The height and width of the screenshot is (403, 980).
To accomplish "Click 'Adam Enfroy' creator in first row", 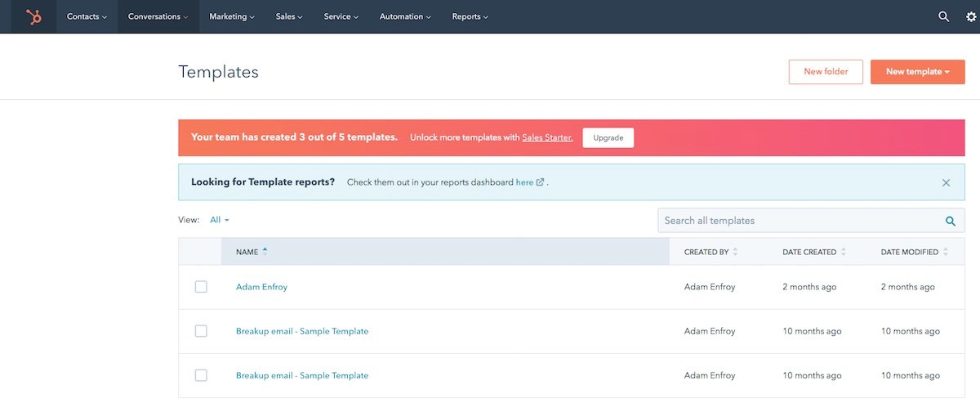I will pos(710,287).
